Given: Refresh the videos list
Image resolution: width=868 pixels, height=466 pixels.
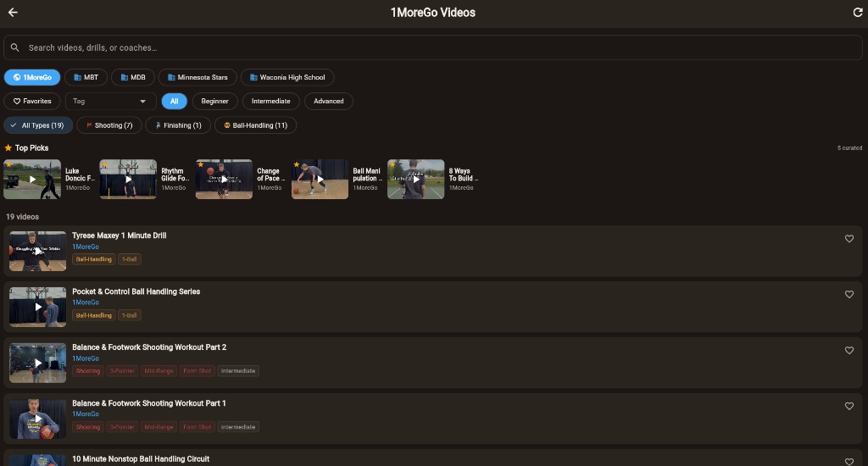Looking at the screenshot, I should click(858, 12).
